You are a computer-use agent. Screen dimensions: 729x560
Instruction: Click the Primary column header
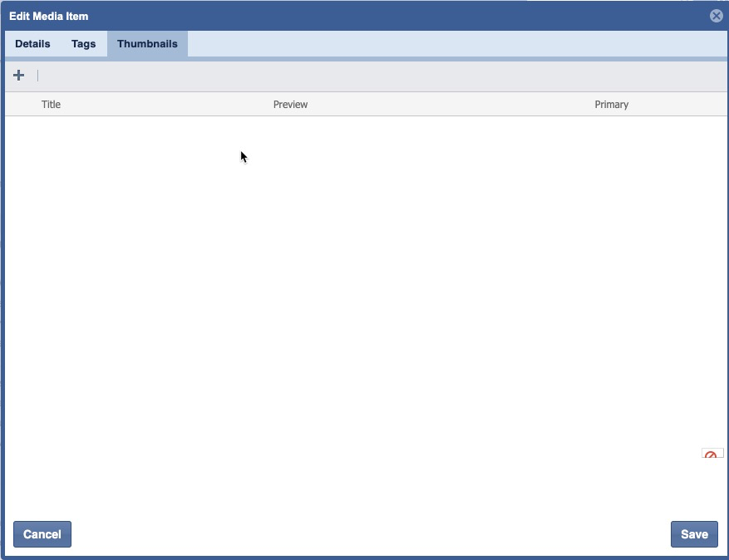[611, 105]
